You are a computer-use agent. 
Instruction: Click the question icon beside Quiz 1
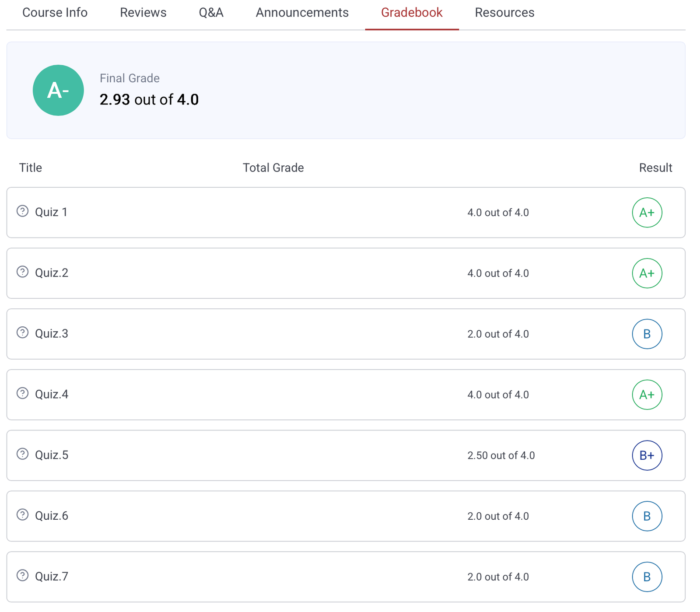22,211
